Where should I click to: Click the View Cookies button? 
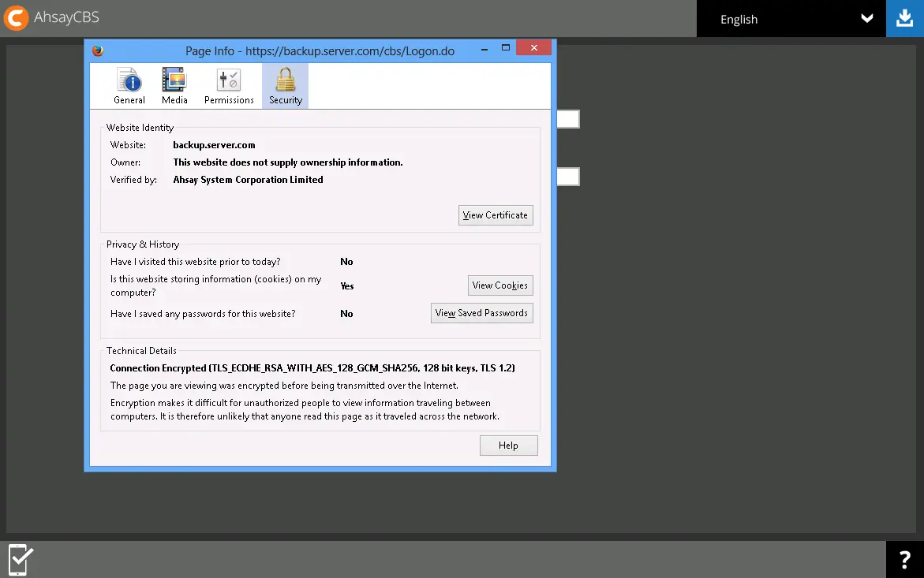pos(500,285)
